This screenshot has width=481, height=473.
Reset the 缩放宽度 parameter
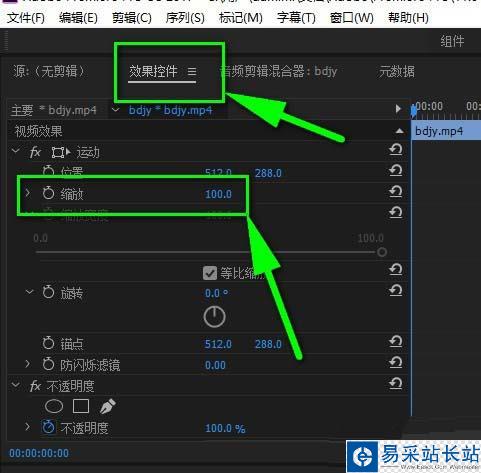(x=395, y=212)
